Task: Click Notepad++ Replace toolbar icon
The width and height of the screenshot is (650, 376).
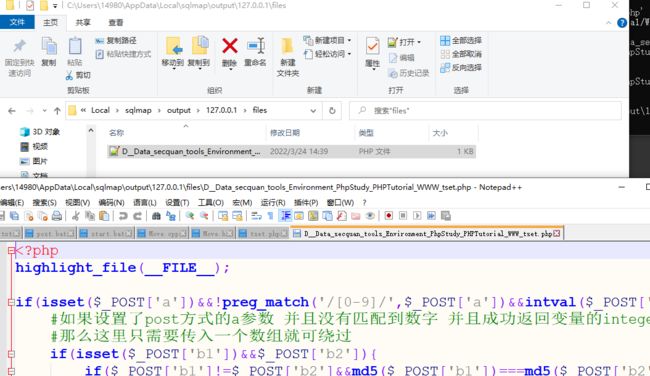Action: [x=171, y=216]
